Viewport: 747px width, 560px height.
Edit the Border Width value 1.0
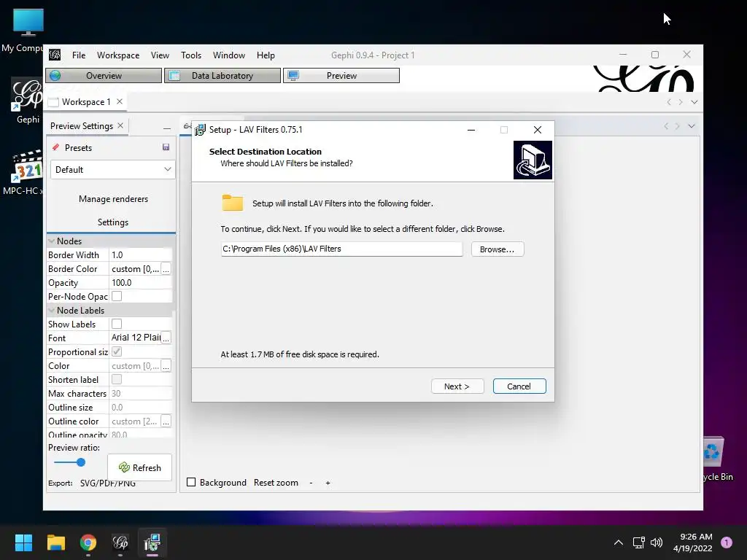(x=141, y=255)
